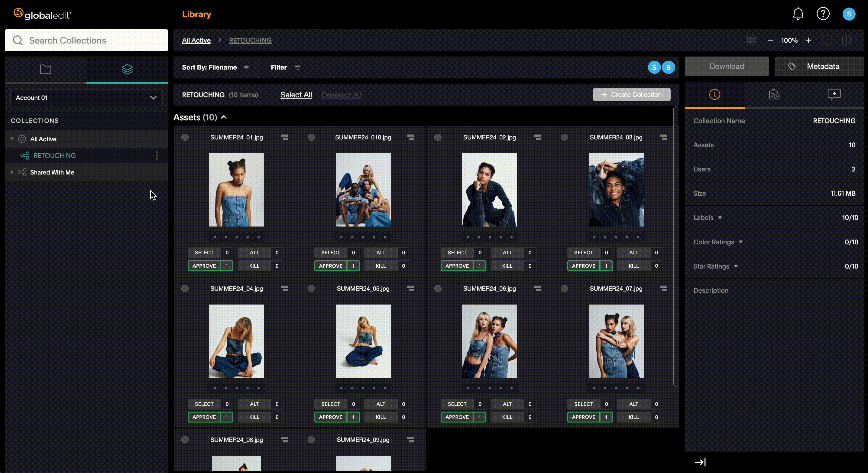Click the RETOUCHING breadcrumb link

[250, 41]
